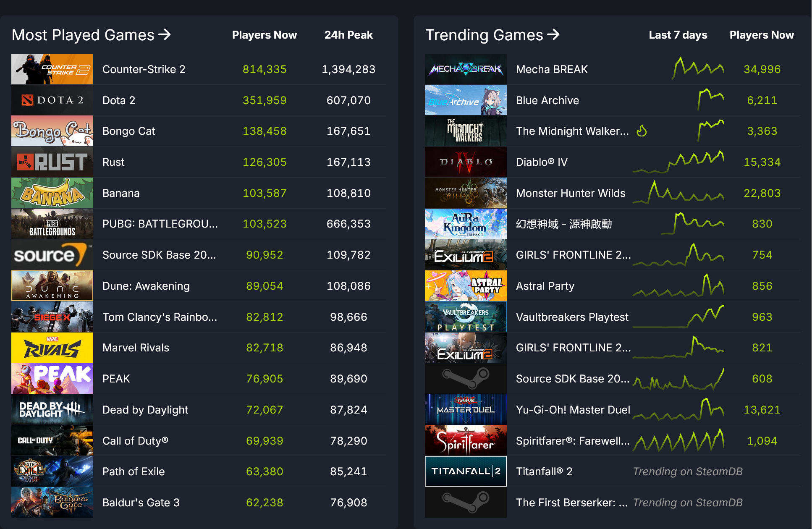Click the orange Source logo thumbnail

point(52,255)
